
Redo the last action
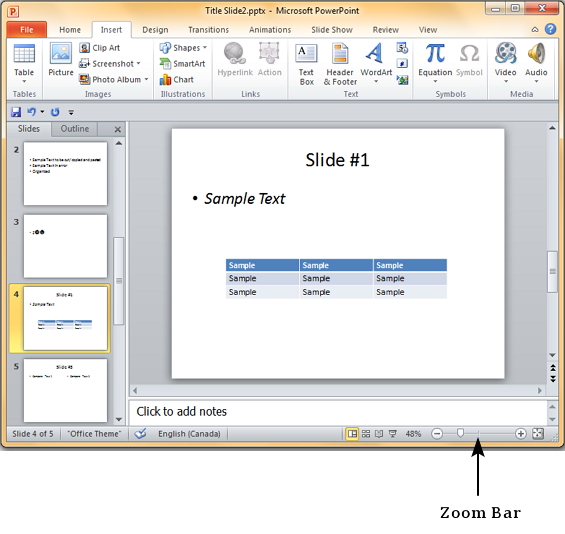55,112
